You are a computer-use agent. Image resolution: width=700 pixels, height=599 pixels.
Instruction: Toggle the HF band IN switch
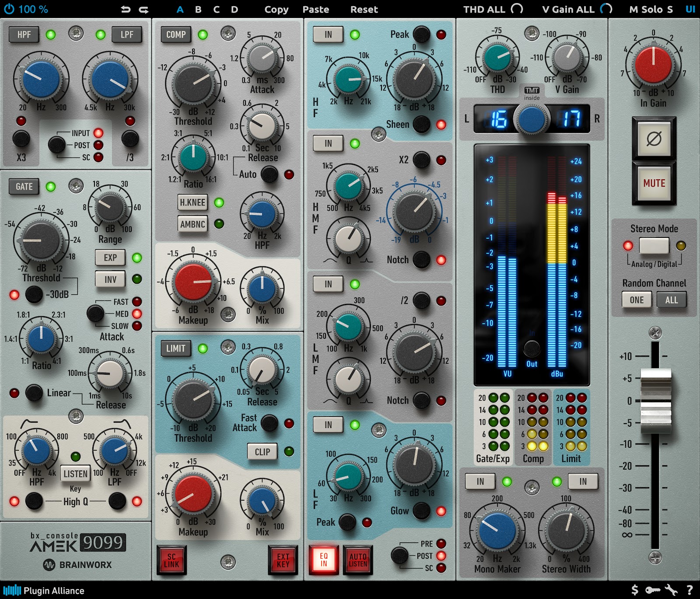(328, 34)
